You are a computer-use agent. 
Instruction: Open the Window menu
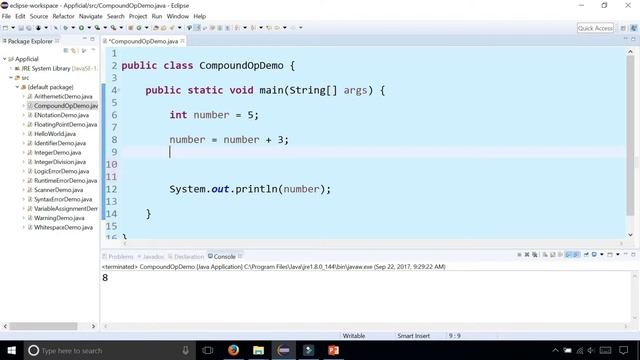[x=178, y=16]
